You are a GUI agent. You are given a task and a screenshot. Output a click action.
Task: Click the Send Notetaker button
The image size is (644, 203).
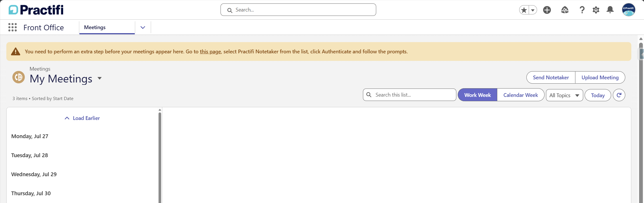point(551,77)
